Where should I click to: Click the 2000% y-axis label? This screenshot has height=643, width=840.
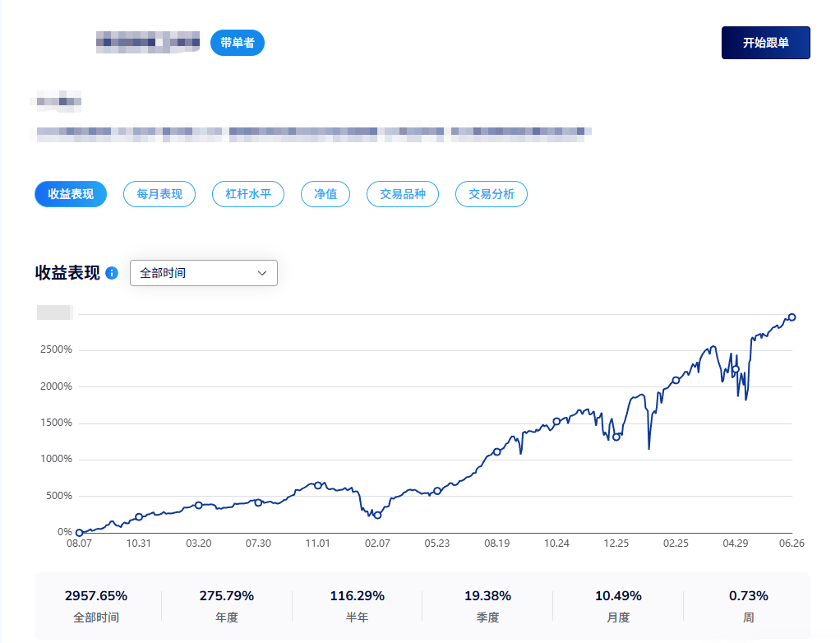click(56, 386)
